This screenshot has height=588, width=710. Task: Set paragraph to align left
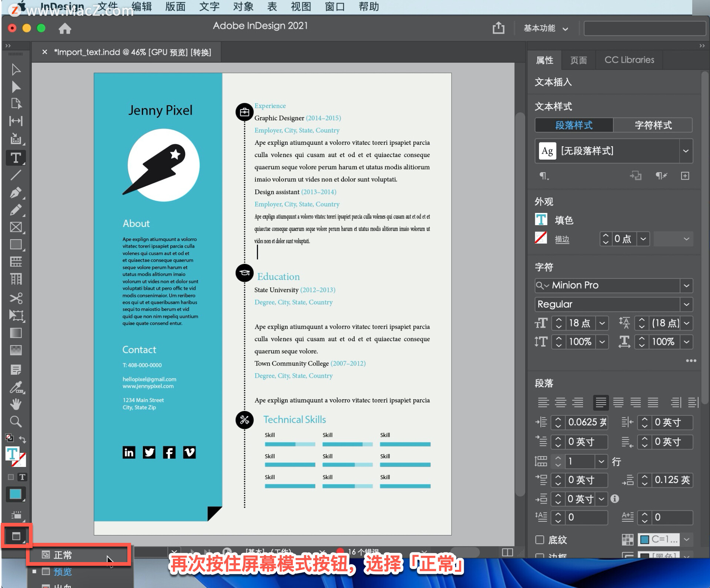(543, 402)
